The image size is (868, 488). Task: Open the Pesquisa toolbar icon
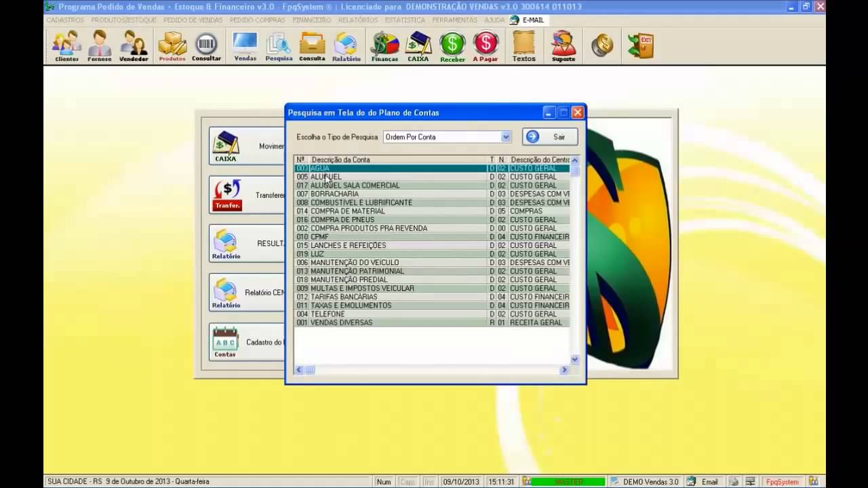pos(279,46)
